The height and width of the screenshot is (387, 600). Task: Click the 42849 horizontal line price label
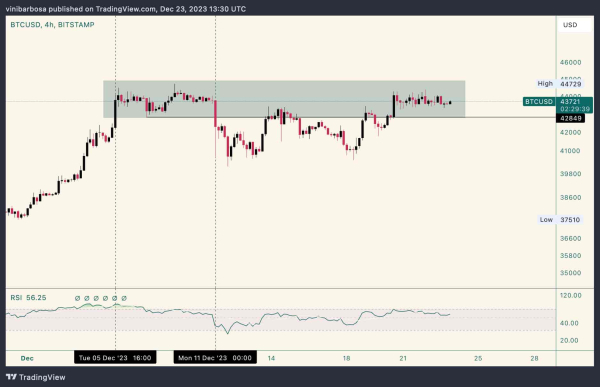pyautogui.click(x=571, y=118)
